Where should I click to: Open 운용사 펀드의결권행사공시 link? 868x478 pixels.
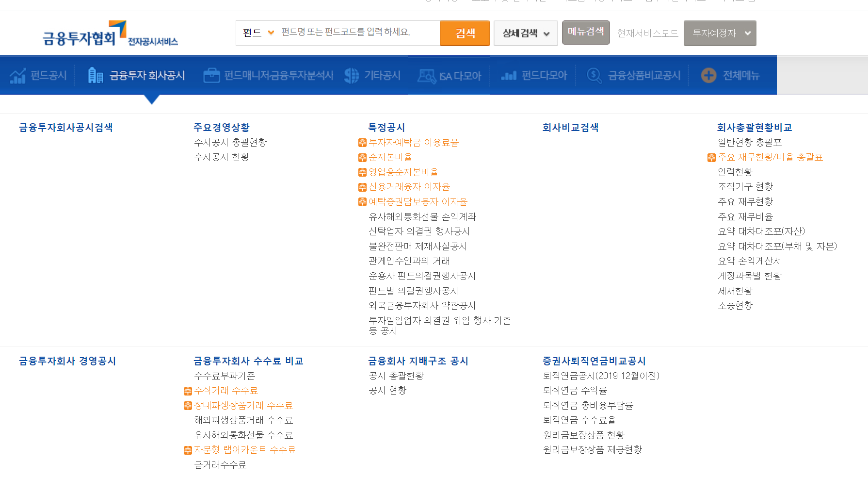422,276
